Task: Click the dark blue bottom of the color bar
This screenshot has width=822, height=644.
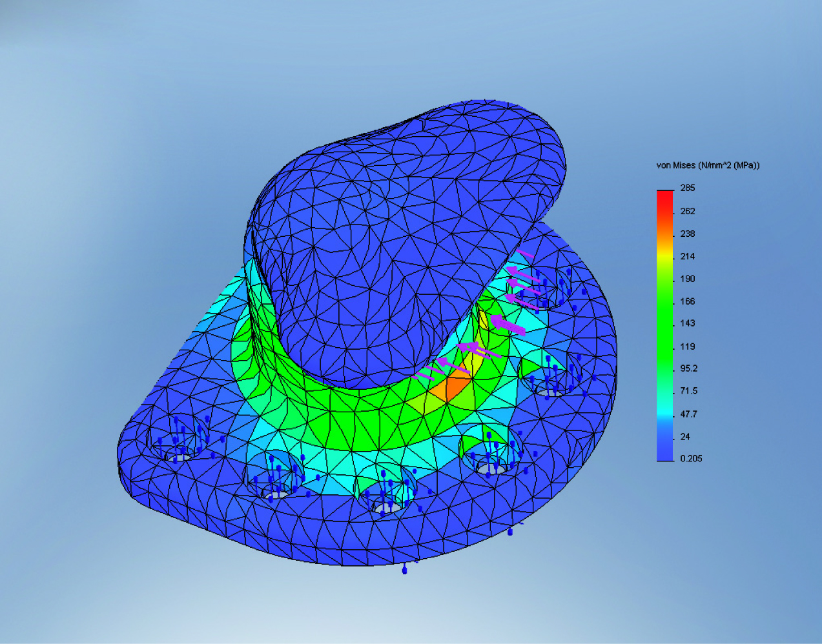Action: click(x=665, y=452)
